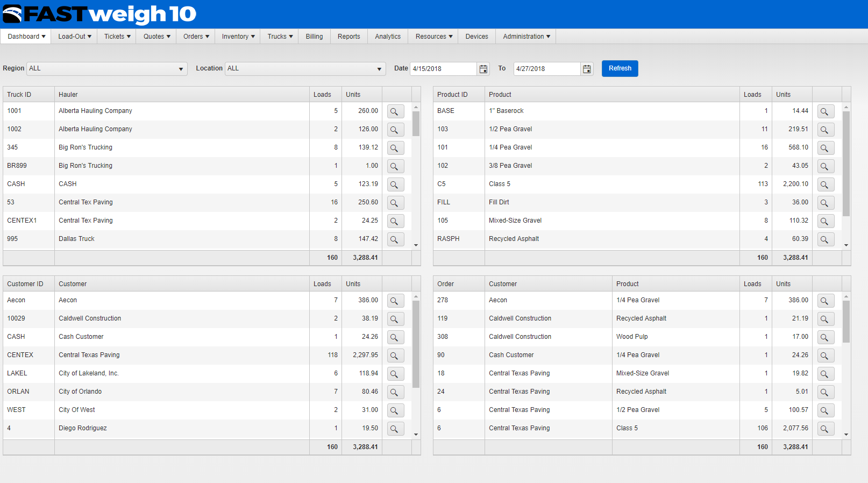
Task: View details for order 119 Recycled Asphalt
Action: [826, 319]
